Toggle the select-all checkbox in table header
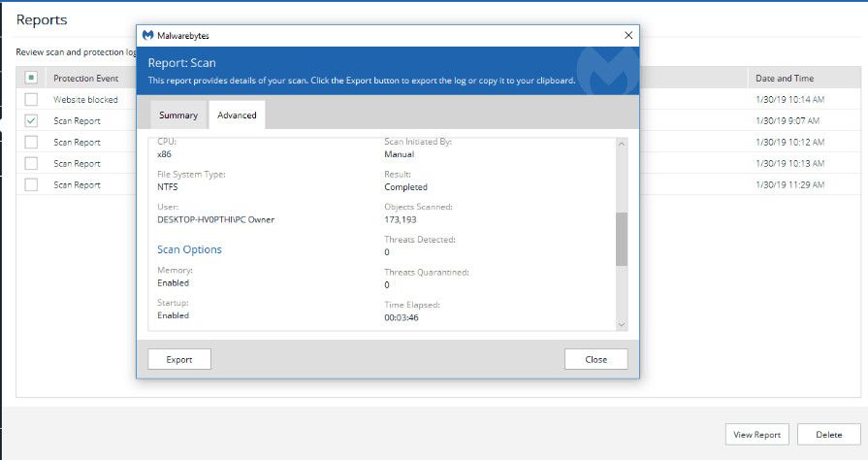 click(31, 78)
